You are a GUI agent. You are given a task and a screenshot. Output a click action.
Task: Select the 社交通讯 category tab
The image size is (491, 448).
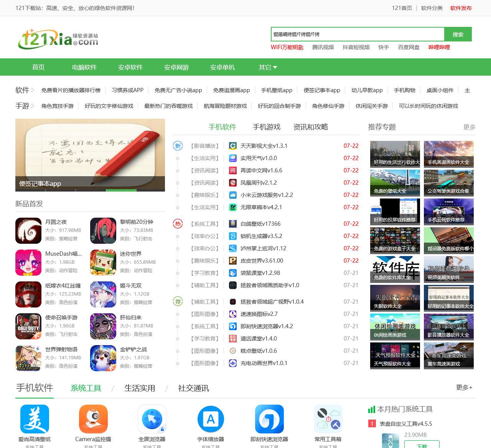193,388
